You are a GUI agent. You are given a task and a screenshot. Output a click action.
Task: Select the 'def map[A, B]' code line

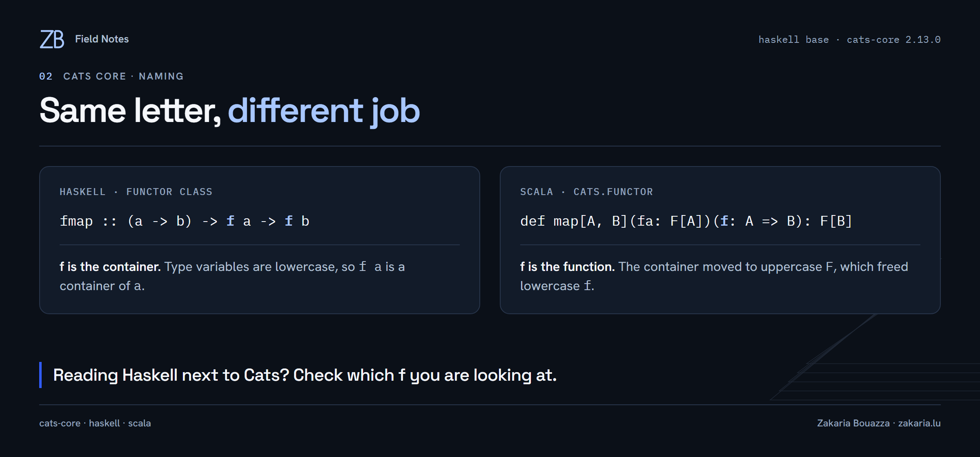pos(686,221)
